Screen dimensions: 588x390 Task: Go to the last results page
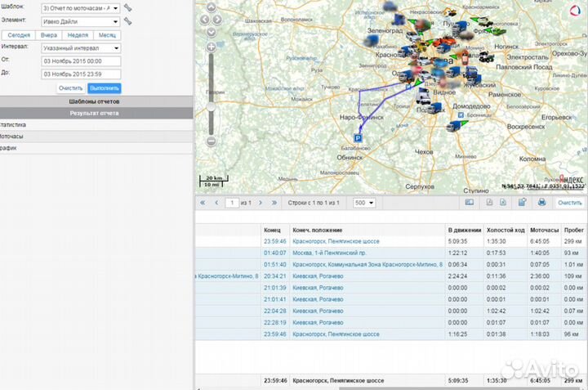(275, 203)
